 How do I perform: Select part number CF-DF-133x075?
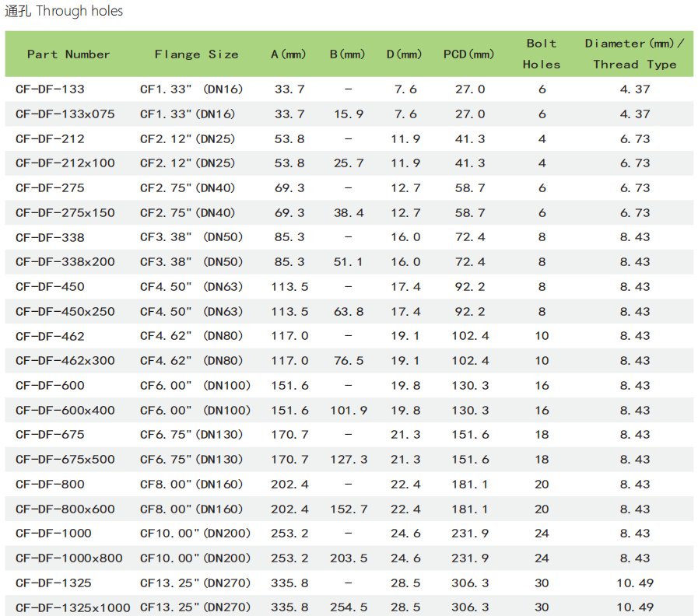click(65, 114)
